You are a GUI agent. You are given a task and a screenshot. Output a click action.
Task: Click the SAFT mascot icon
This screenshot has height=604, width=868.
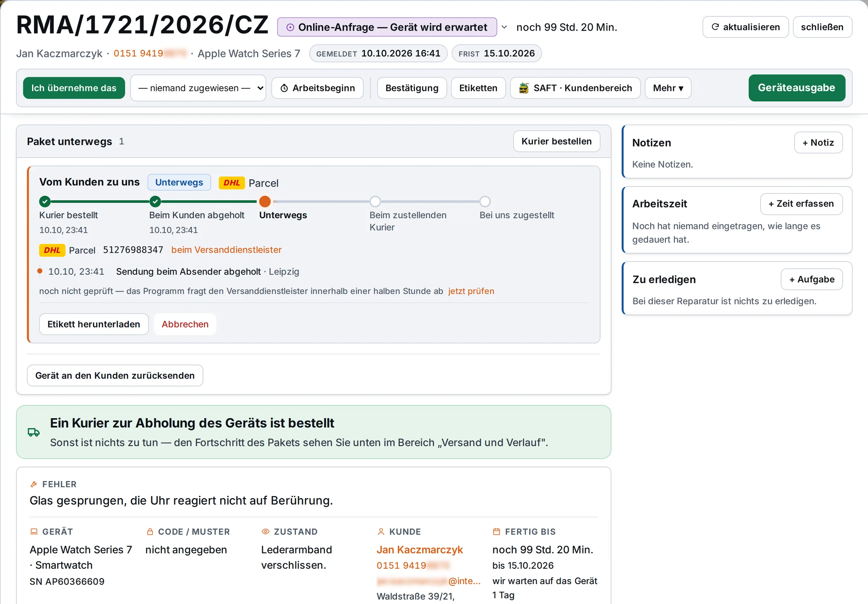(x=523, y=88)
